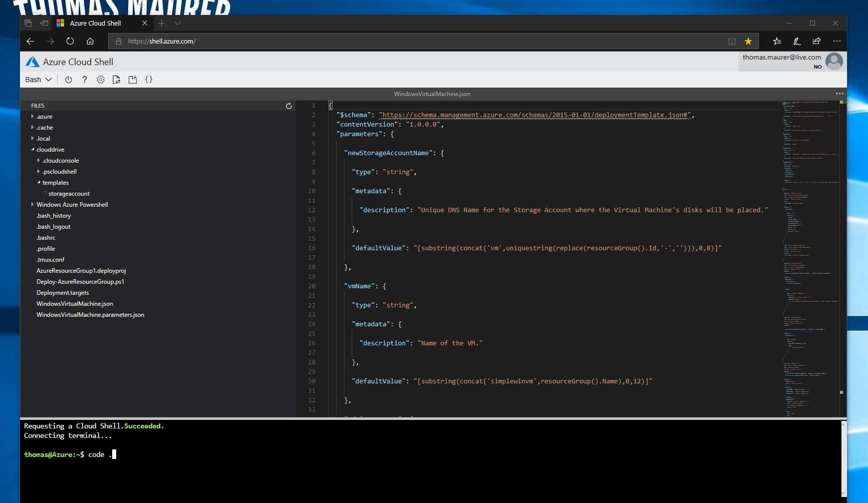Image resolution: width=868 pixels, height=503 pixels.
Task: Reload the browser page
Action: (70, 41)
